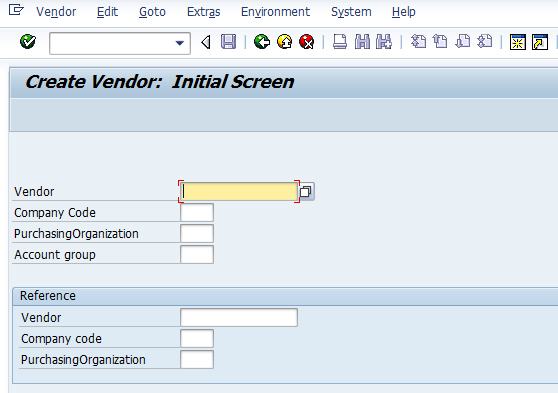This screenshot has height=393, width=558.
Task: Click the Find Next binoculars icon
Action: (384, 42)
